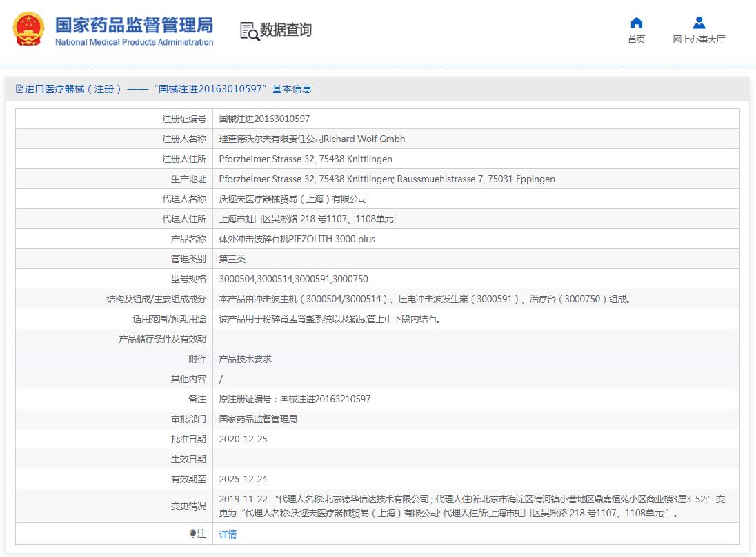756x557 pixels.
Task: Click the 数据查询 heading
Action: tap(286, 30)
